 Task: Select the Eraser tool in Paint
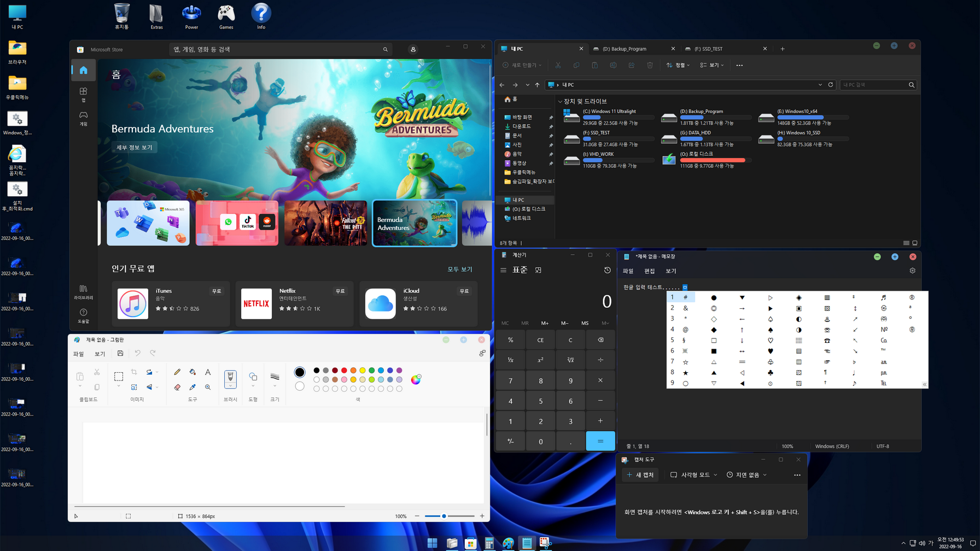pyautogui.click(x=177, y=387)
